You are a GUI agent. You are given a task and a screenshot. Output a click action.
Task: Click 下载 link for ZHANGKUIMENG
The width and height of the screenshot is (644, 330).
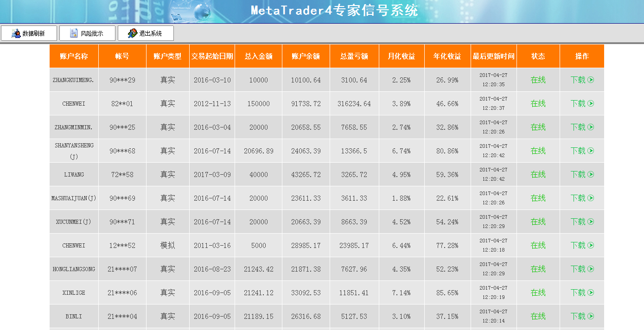(x=578, y=80)
